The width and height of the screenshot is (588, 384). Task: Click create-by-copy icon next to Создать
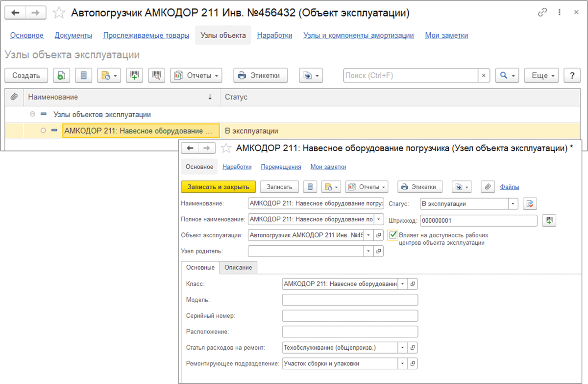[x=61, y=76]
